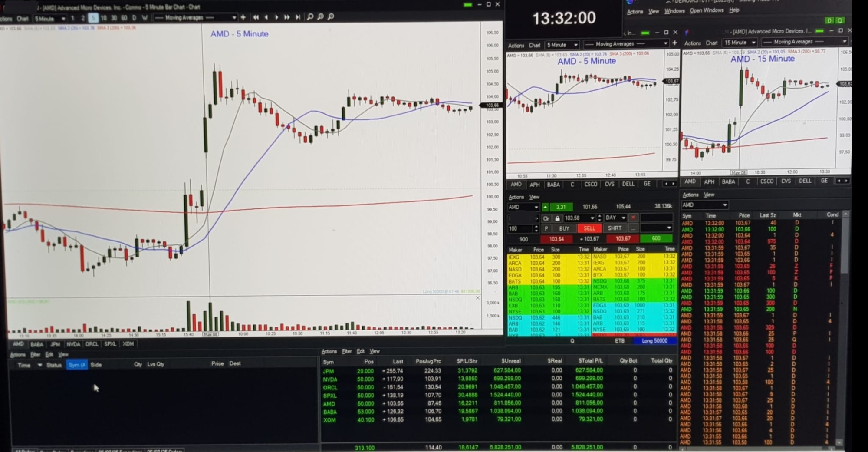Switch to the NVDA tab below main chart
Image resolution: width=868 pixels, height=452 pixels.
[73, 344]
